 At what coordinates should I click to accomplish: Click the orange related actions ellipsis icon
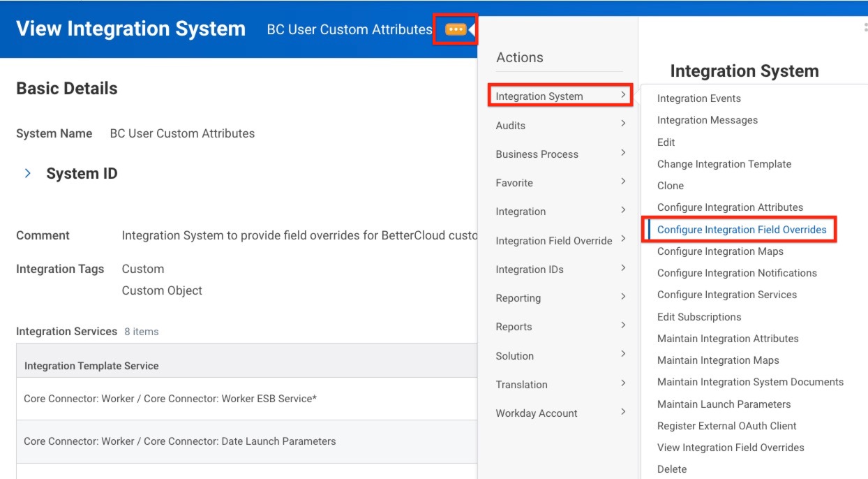click(x=455, y=29)
